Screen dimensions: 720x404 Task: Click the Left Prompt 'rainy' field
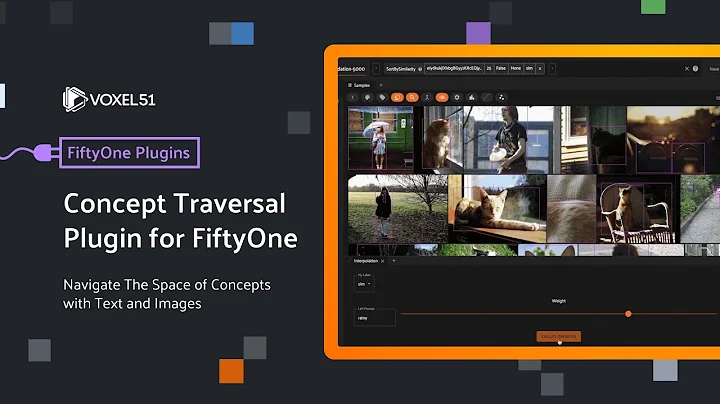(x=374, y=317)
